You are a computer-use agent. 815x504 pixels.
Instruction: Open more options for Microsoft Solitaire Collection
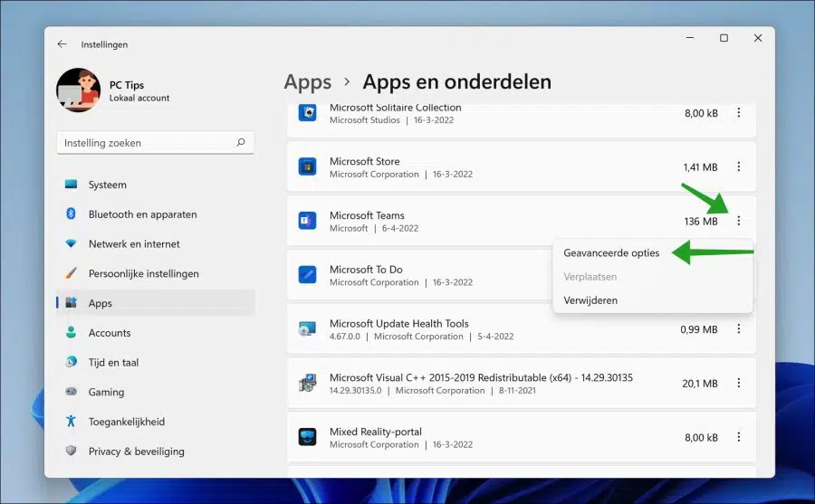739,113
